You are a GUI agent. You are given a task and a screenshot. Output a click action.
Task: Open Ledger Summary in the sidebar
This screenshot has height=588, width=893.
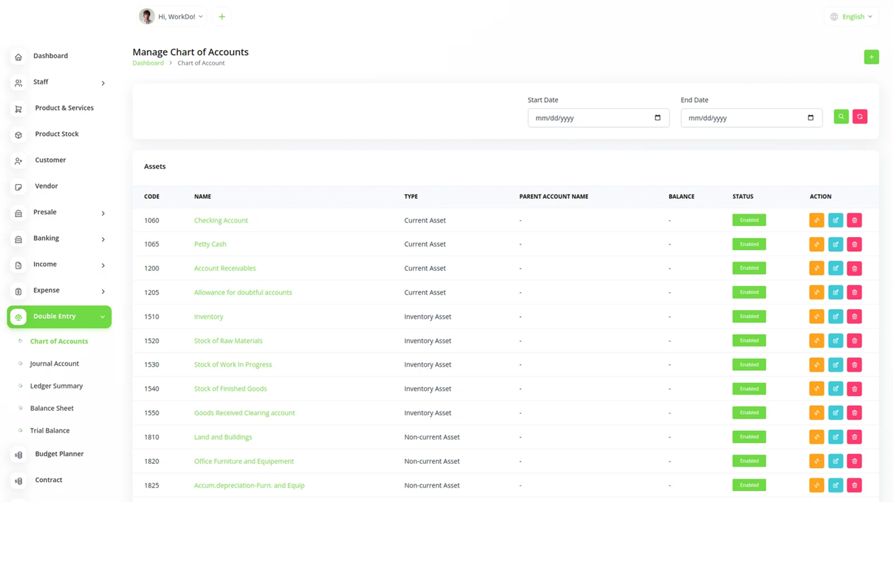[x=57, y=386]
